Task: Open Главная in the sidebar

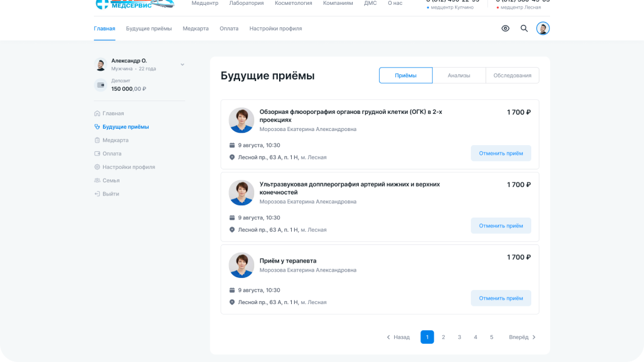Action: point(113,113)
